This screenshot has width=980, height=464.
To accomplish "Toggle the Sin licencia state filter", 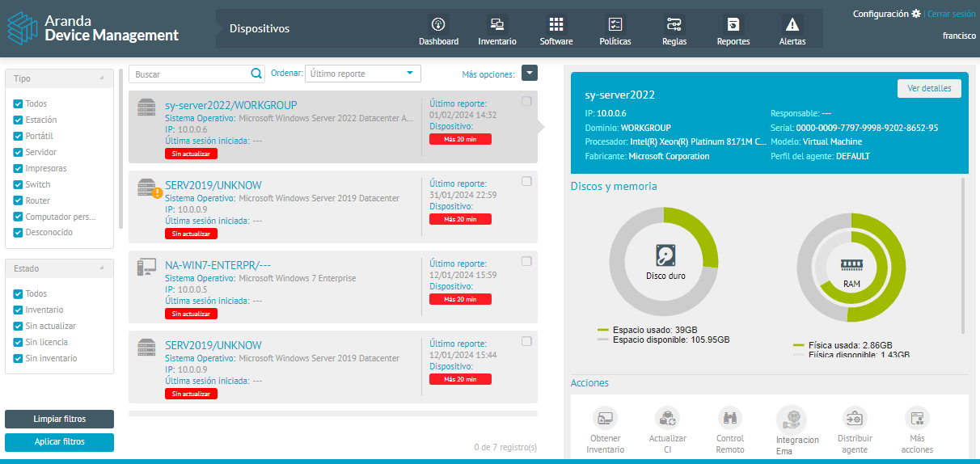I will click(18, 343).
